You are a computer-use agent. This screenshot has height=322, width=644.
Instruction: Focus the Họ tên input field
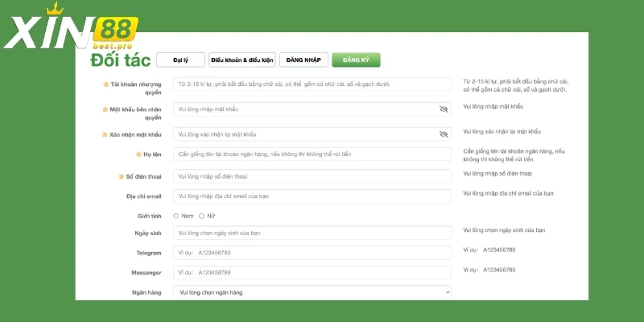312,154
